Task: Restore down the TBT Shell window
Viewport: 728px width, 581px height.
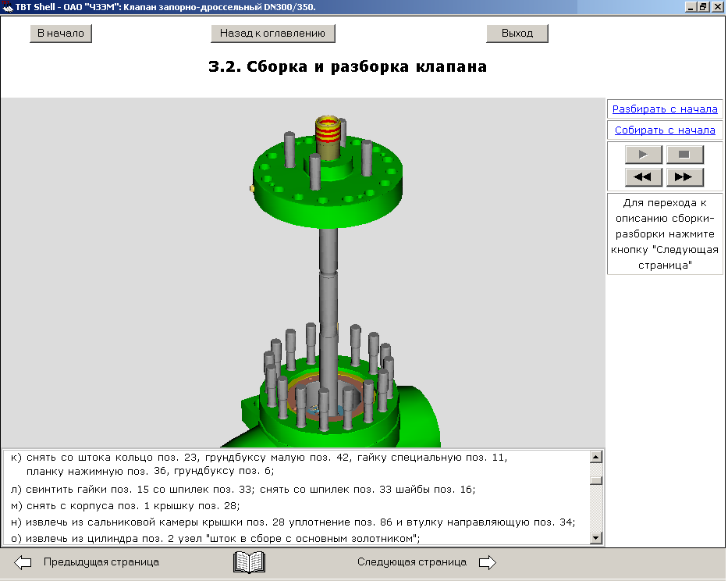Action: pyautogui.click(x=702, y=7)
